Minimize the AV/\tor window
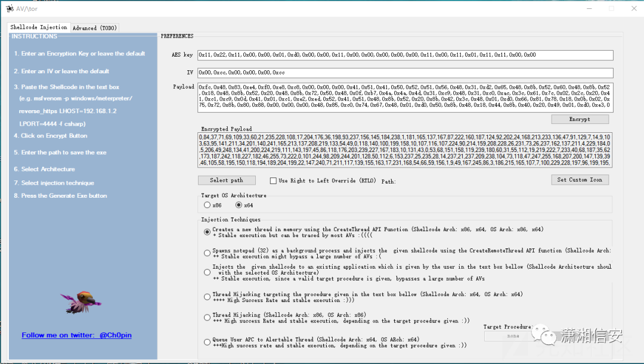 589,8
